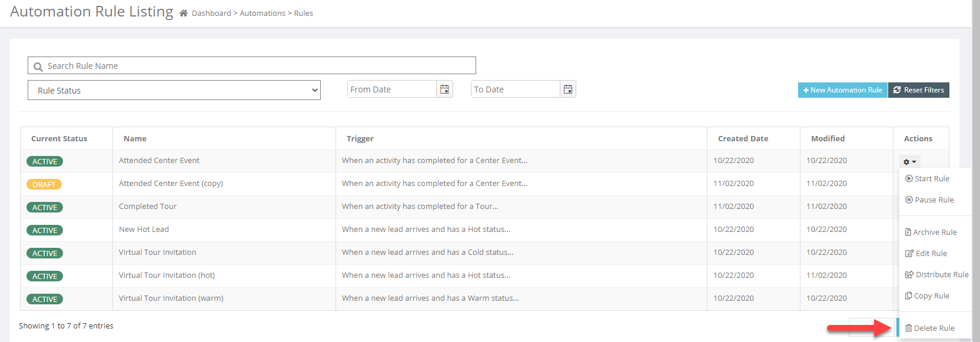
Task: Choose Archive Rule option
Action: point(931,232)
